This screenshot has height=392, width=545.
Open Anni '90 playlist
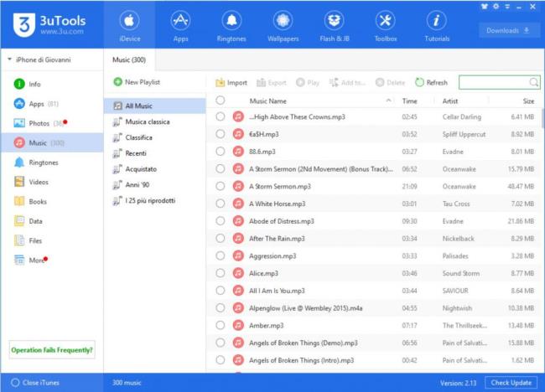click(154, 185)
